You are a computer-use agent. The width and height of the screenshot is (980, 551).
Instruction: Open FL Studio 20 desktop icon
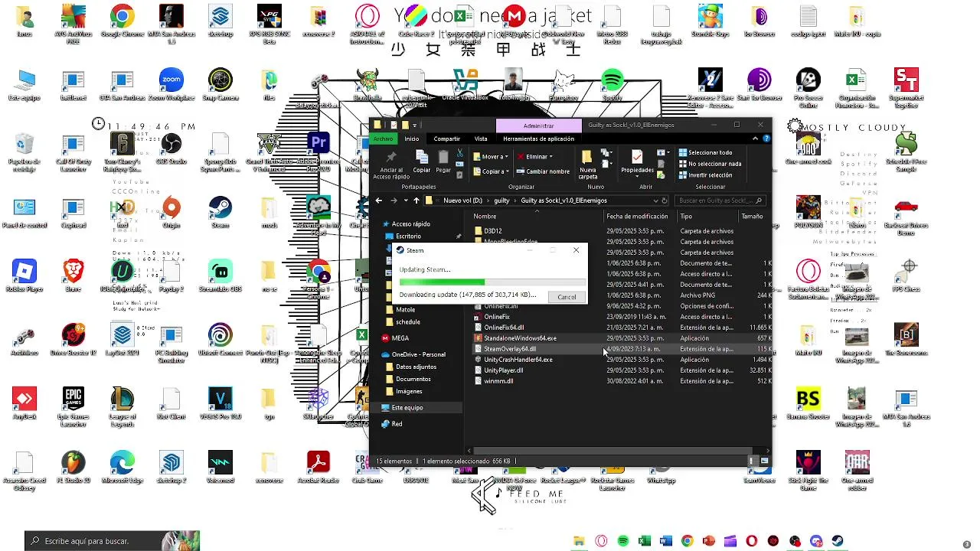click(73, 468)
